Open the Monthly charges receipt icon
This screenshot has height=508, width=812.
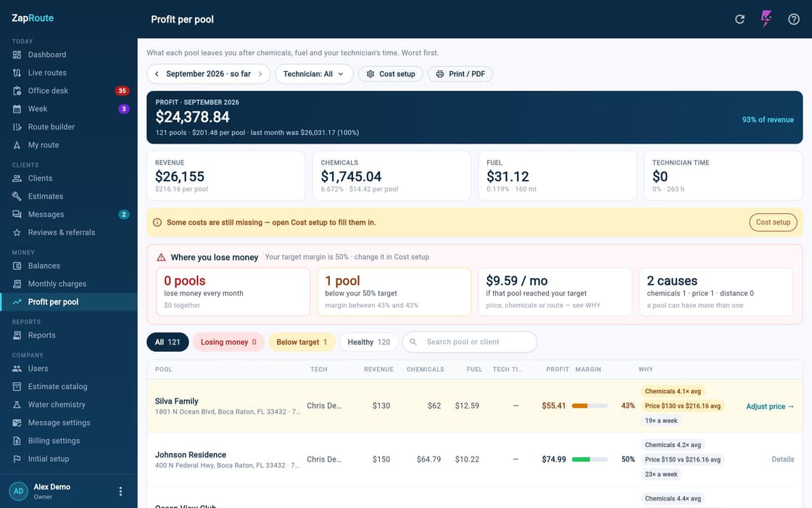coord(17,284)
